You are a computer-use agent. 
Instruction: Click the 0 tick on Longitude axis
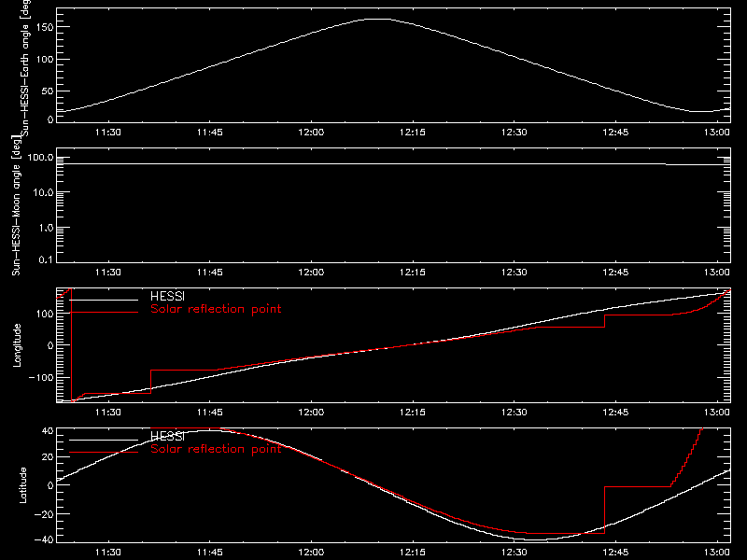(x=50, y=345)
